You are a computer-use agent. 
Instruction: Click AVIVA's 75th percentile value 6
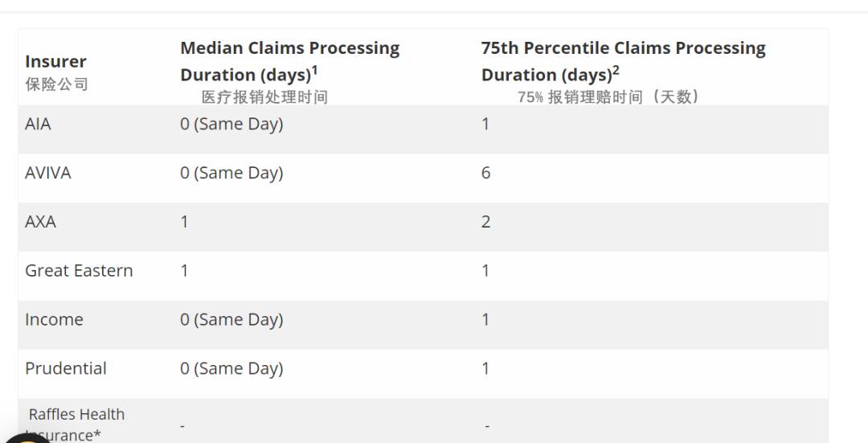pos(485,173)
